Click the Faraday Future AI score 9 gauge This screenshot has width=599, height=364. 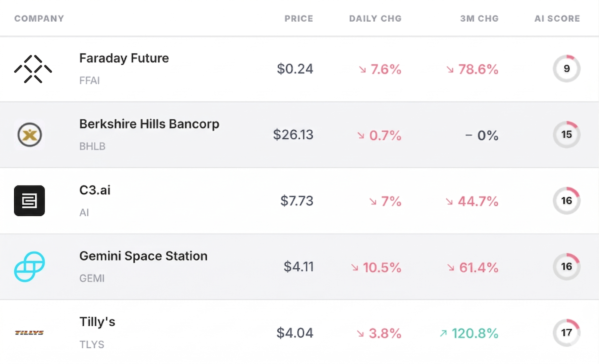click(x=566, y=69)
